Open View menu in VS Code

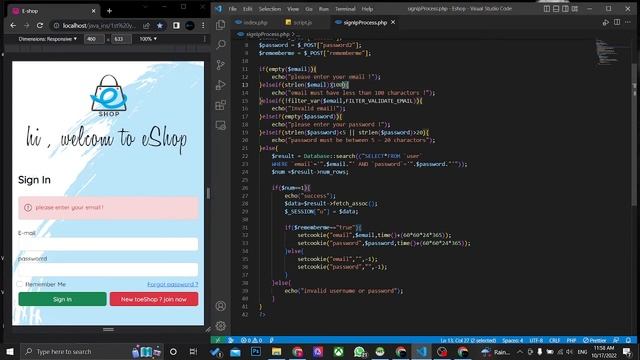click(x=293, y=9)
